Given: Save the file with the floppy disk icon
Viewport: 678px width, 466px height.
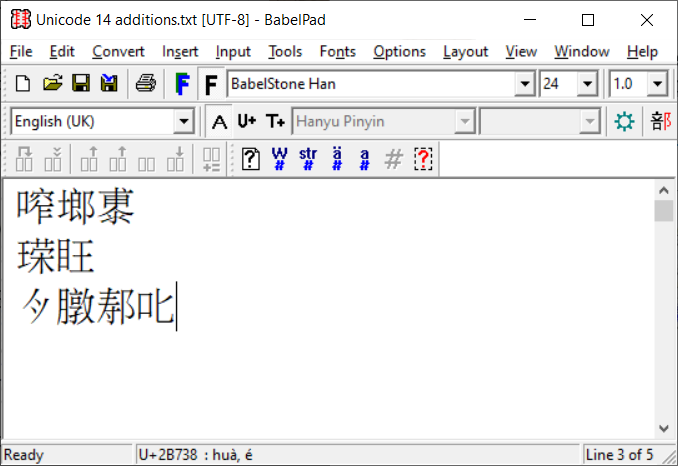Looking at the screenshot, I should coord(81,83).
